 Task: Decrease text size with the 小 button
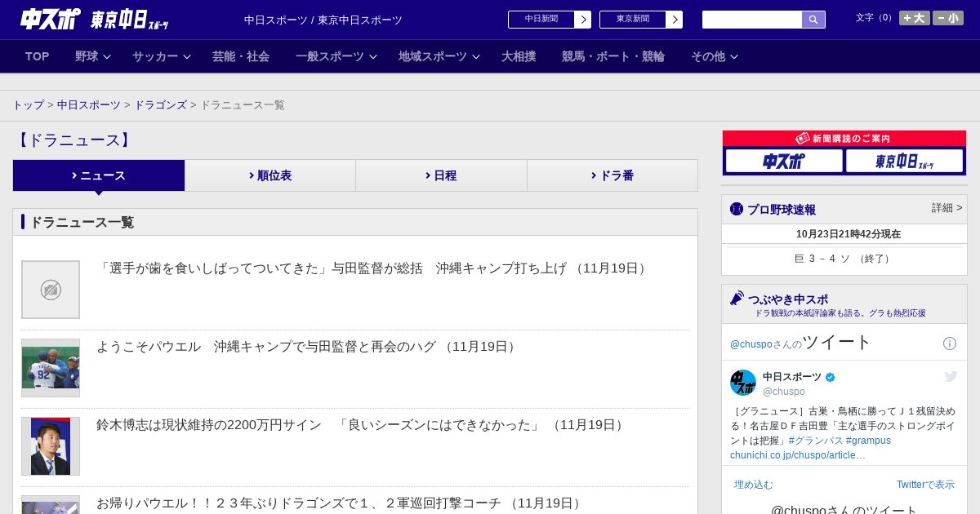point(948,18)
